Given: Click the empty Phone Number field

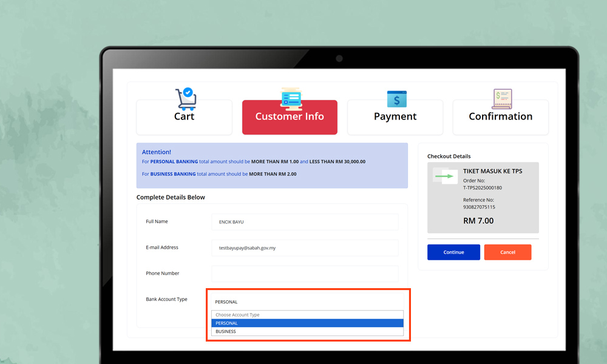Looking at the screenshot, I should tap(305, 274).
